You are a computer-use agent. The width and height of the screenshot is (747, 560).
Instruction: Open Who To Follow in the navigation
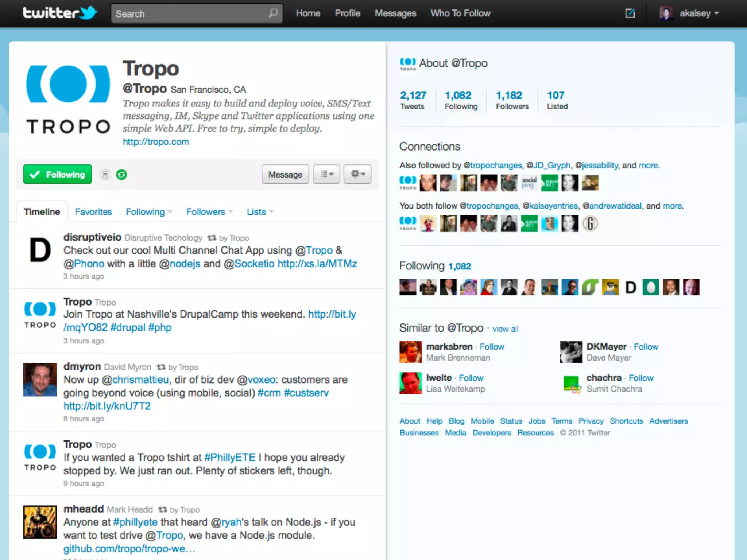pyautogui.click(x=460, y=13)
